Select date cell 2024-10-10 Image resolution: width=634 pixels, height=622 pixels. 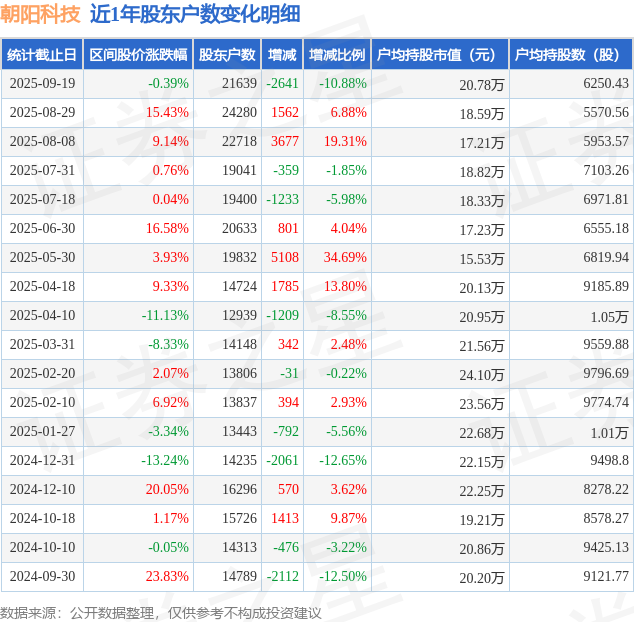[x=42, y=547]
